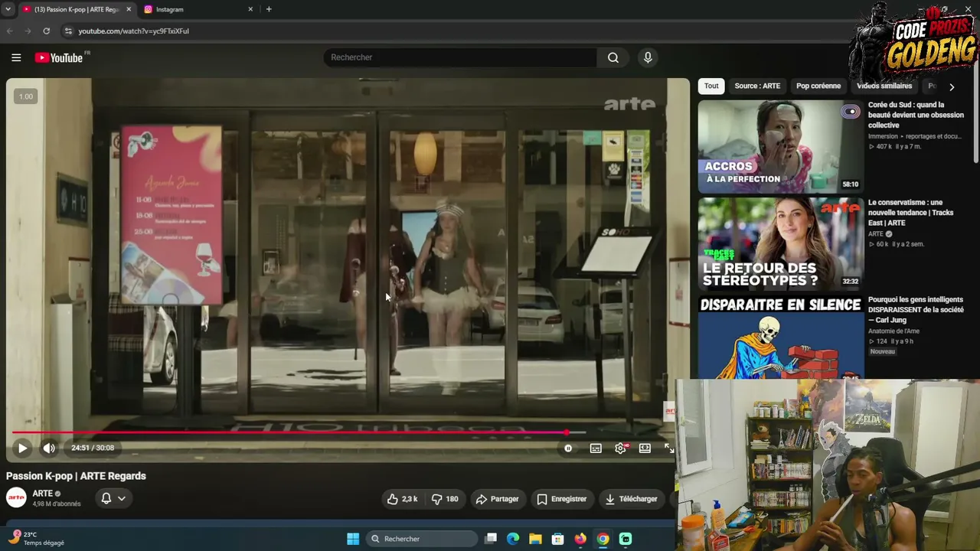
Task: Open the tab search dropdown in Chrome
Action: click(8, 9)
